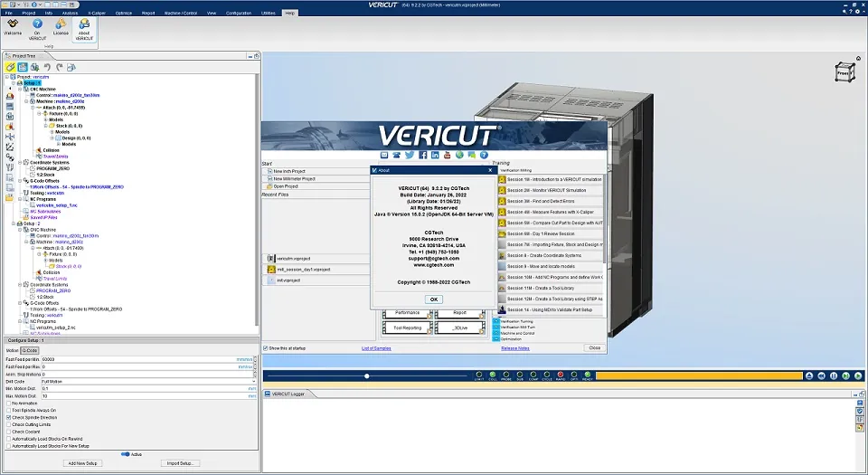Open the Project ribbon tab
Screen dimensions: 868x475
[28, 13]
